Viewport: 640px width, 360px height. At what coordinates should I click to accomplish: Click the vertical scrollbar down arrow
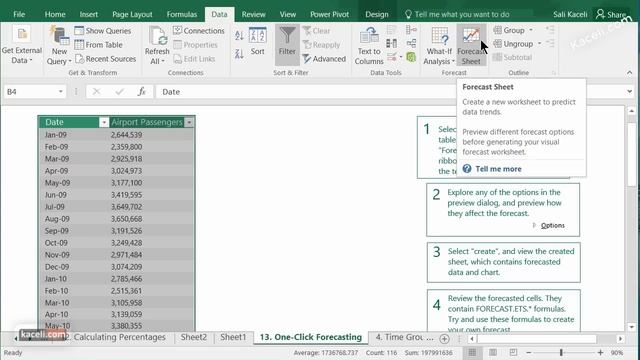coord(631,327)
